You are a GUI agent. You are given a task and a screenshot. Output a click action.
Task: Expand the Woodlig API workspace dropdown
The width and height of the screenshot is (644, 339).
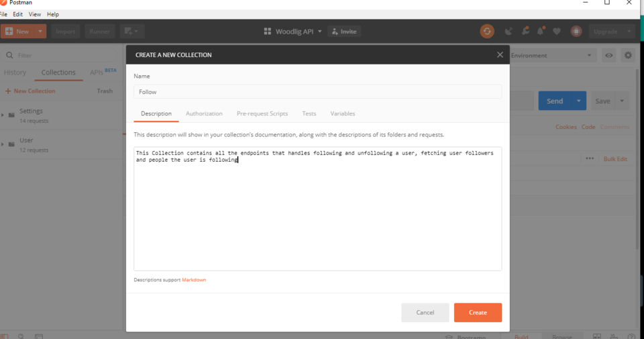[293, 32]
